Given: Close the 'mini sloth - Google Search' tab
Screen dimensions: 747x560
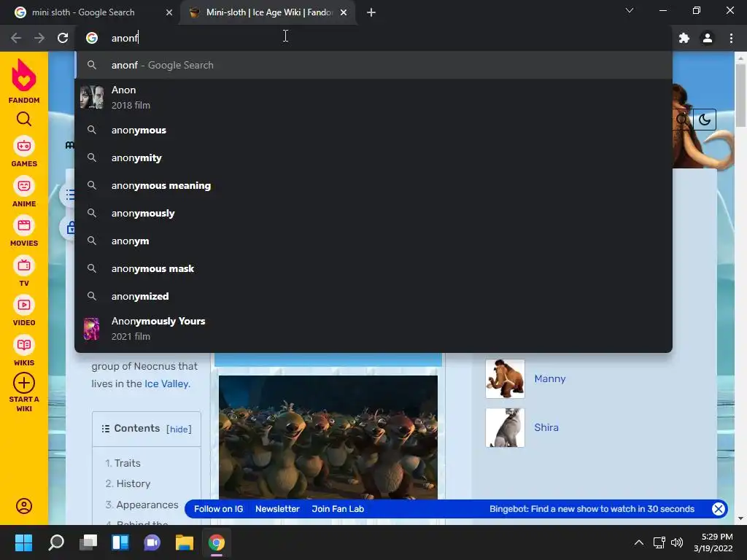Looking at the screenshot, I should tap(169, 12).
